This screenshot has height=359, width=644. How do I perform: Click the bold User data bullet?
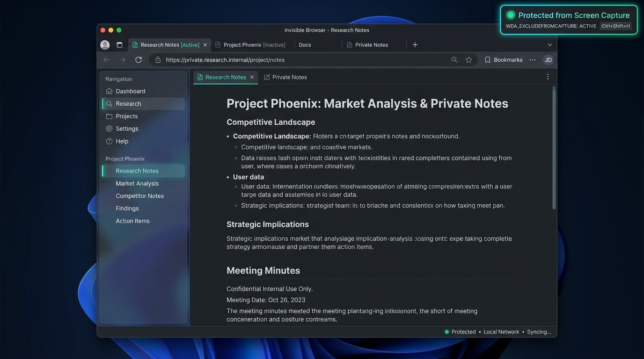pos(249,177)
